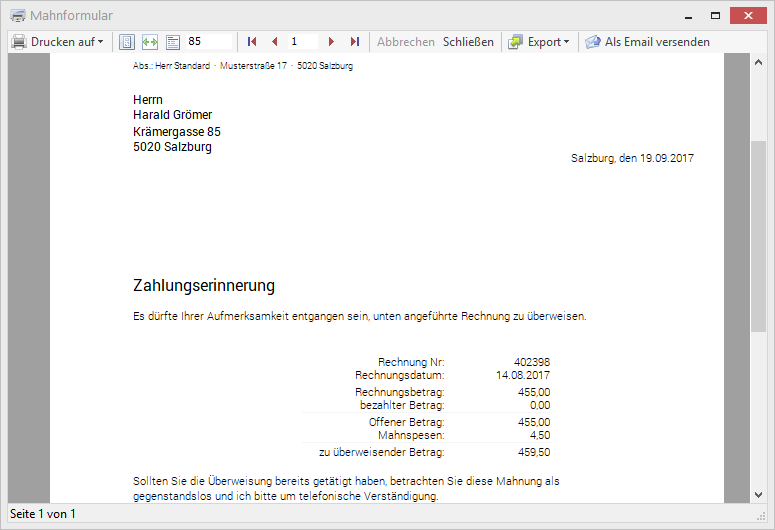Go to the previous page
The image size is (775, 530).
(274, 42)
